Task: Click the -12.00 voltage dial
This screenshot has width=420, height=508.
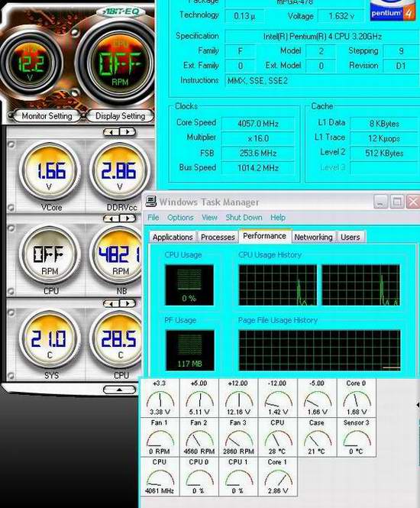Action: coord(277,398)
